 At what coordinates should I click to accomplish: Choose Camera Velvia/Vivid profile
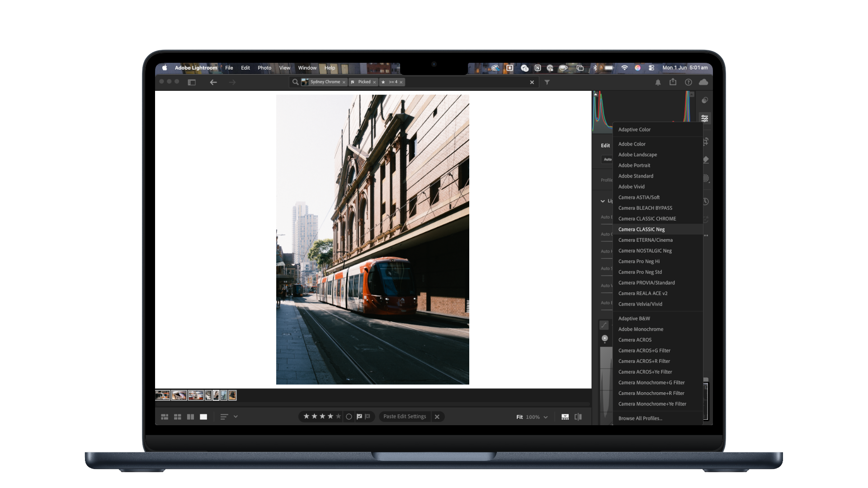658,304
